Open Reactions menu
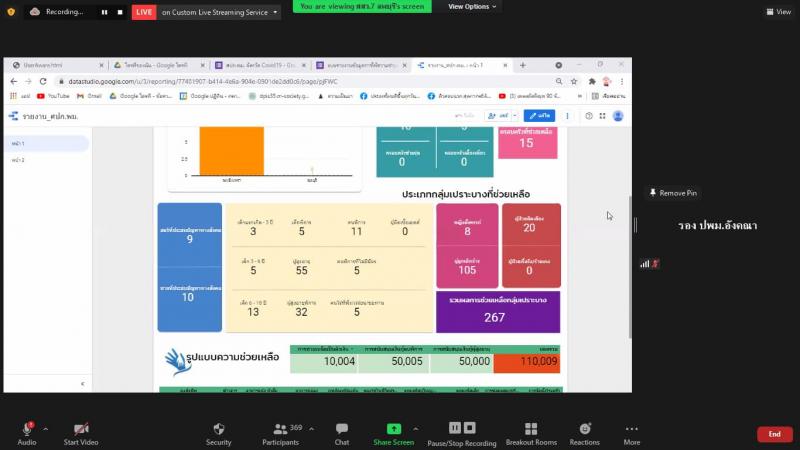 585,434
